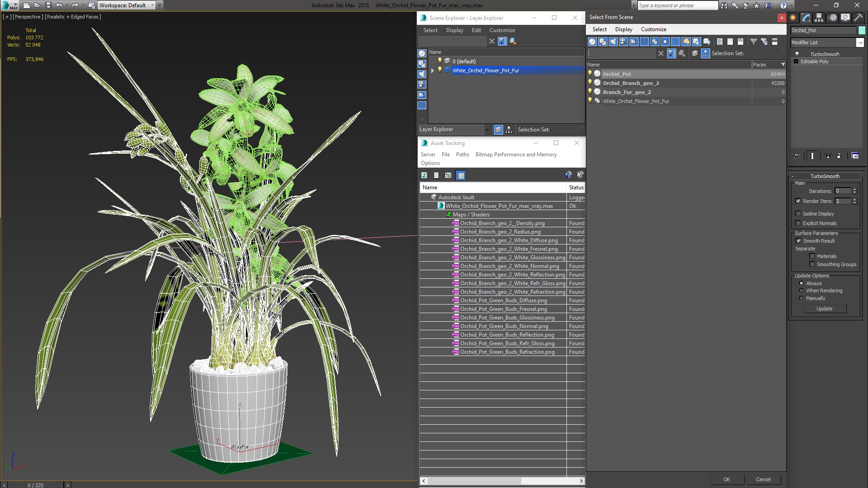Toggle visibility bulb of Orchid_Branch_geo_2
The height and width of the screenshot is (488, 868).
pyautogui.click(x=590, y=83)
